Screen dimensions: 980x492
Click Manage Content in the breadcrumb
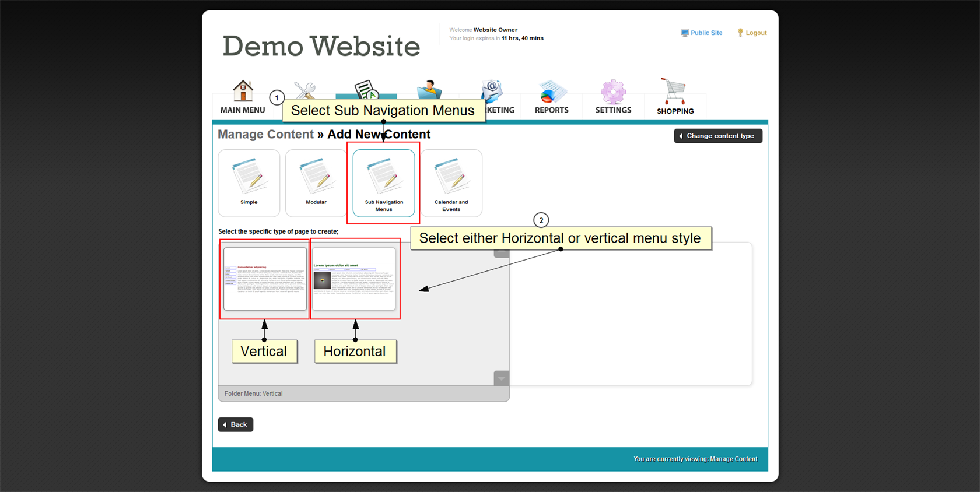265,135
